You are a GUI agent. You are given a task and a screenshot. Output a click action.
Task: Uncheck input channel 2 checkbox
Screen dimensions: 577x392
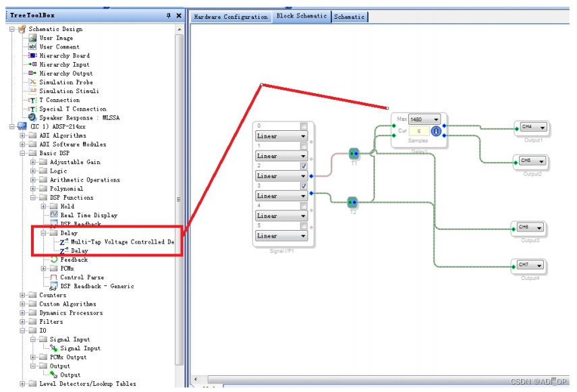point(304,166)
